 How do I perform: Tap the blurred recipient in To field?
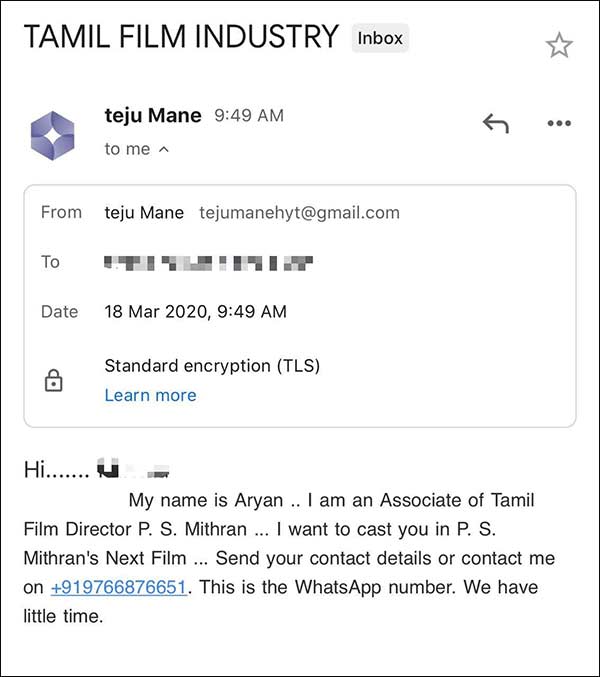coord(208,263)
